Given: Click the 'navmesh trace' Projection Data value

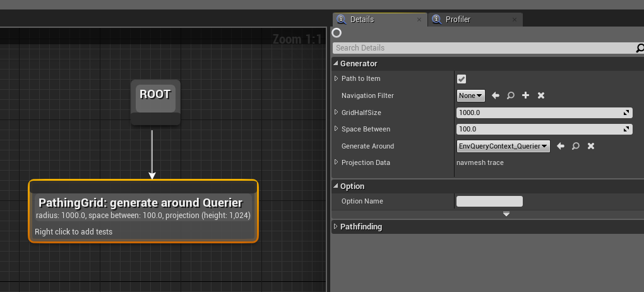Looking at the screenshot, I should point(480,162).
